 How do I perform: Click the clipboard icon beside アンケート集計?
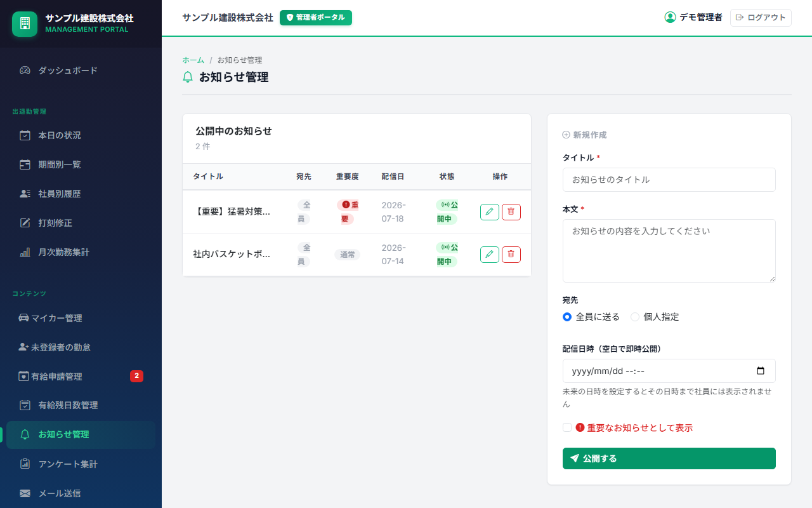(25, 464)
